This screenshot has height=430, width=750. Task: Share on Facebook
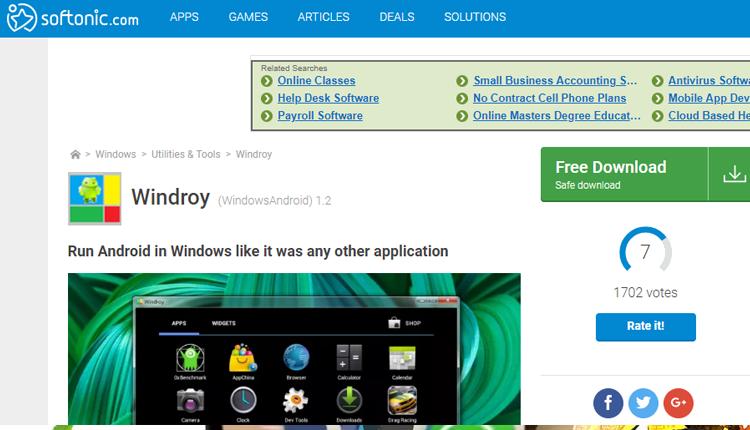point(608,403)
